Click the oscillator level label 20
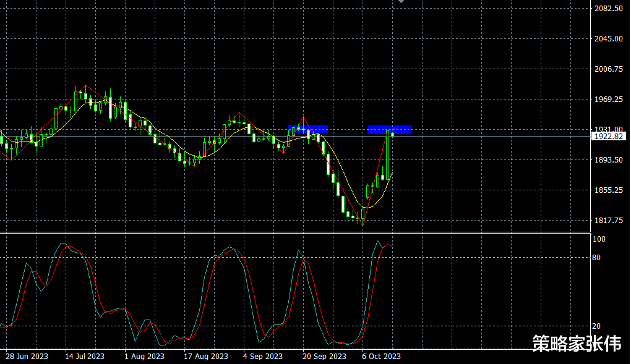631x364 pixels. coord(596,326)
